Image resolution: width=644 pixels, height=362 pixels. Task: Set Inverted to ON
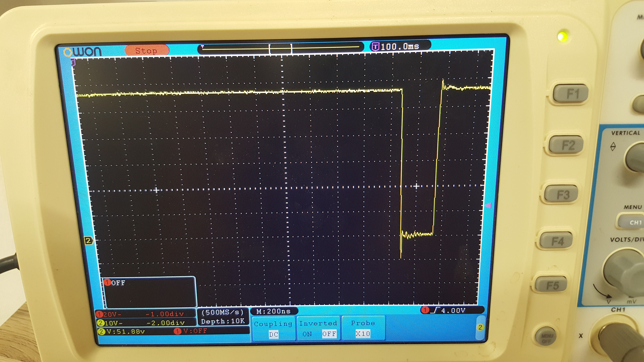coord(307,334)
